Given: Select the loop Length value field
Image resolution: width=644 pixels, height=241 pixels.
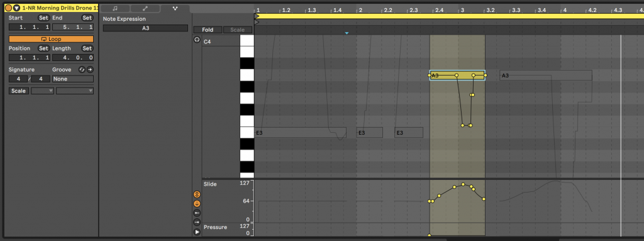Looking at the screenshot, I should tap(73, 58).
